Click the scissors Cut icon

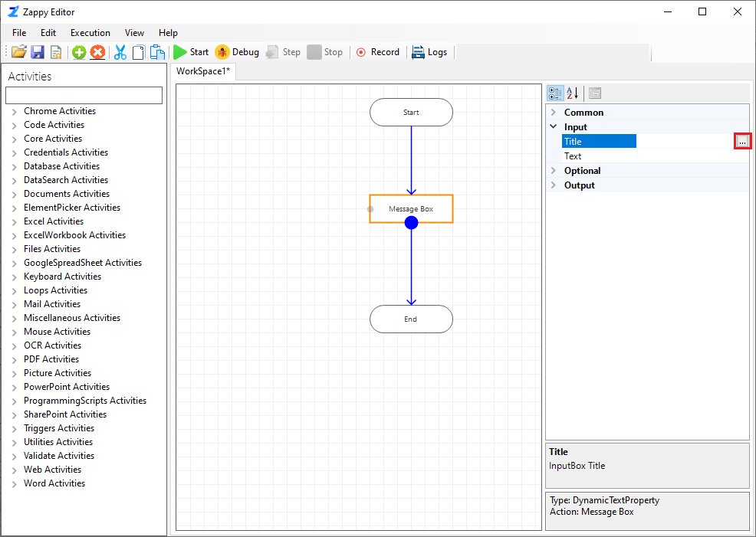[120, 52]
